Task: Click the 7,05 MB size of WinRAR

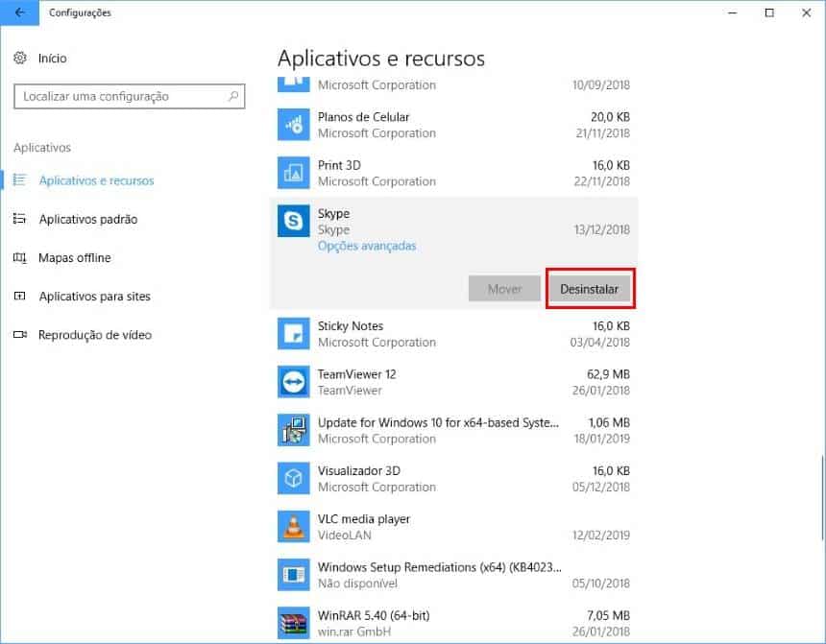Action: pyautogui.click(x=608, y=615)
